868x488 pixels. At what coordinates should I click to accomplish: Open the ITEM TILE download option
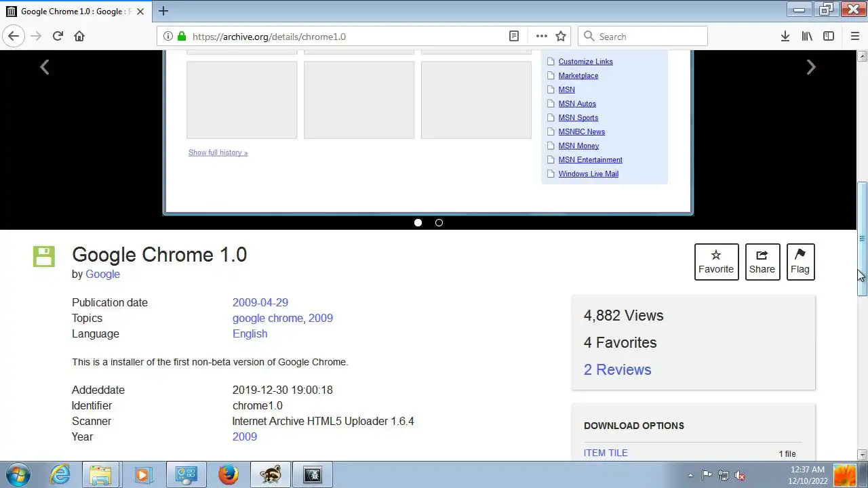[606, 453]
